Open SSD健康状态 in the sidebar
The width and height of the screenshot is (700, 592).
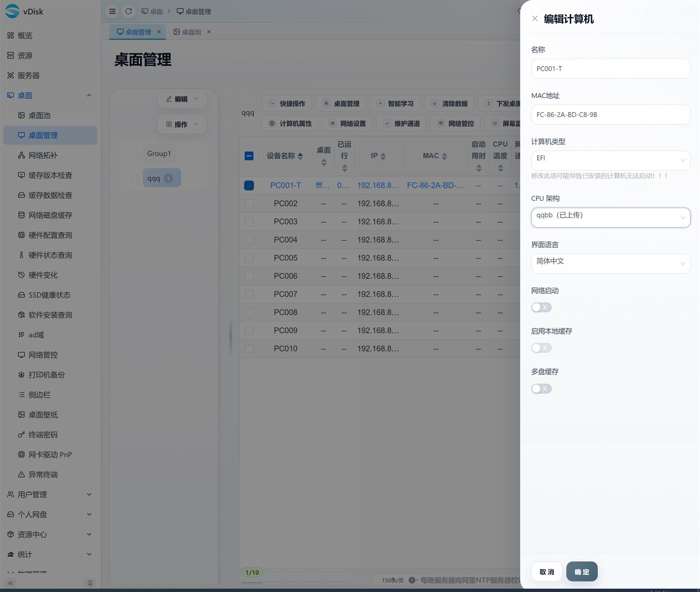[x=50, y=295]
